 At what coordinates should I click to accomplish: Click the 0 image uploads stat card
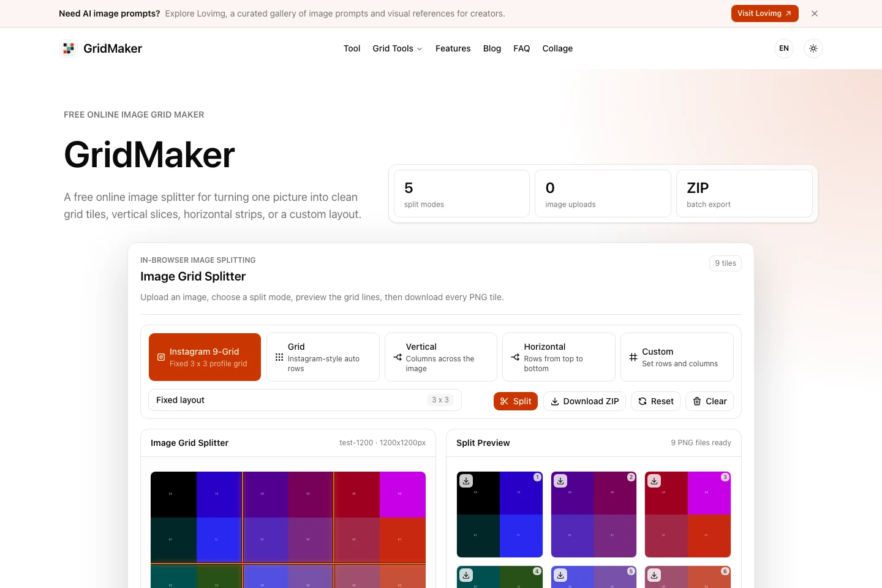tap(603, 194)
